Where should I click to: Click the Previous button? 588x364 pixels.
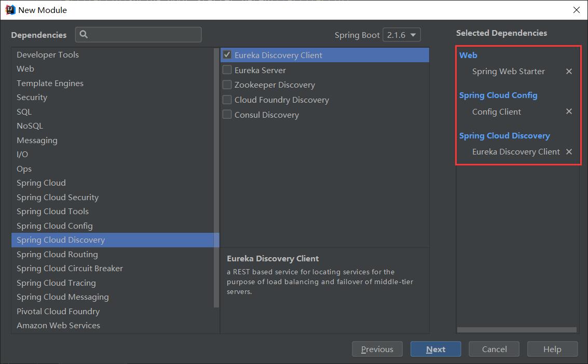click(377, 349)
